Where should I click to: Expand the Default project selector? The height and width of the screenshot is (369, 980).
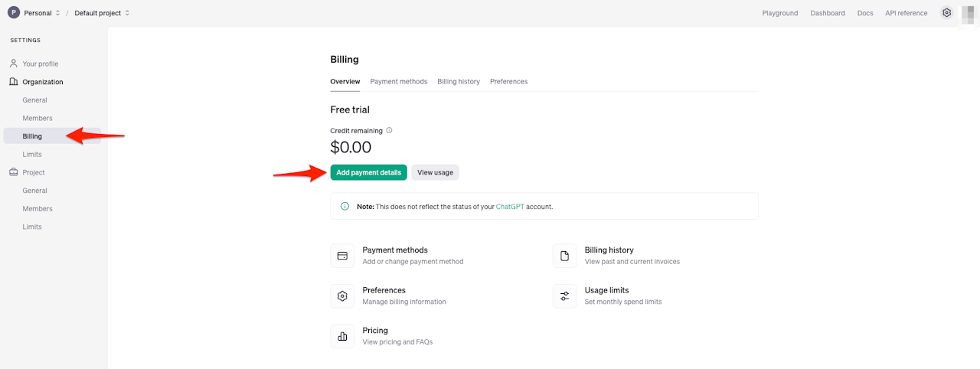[x=102, y=13]
